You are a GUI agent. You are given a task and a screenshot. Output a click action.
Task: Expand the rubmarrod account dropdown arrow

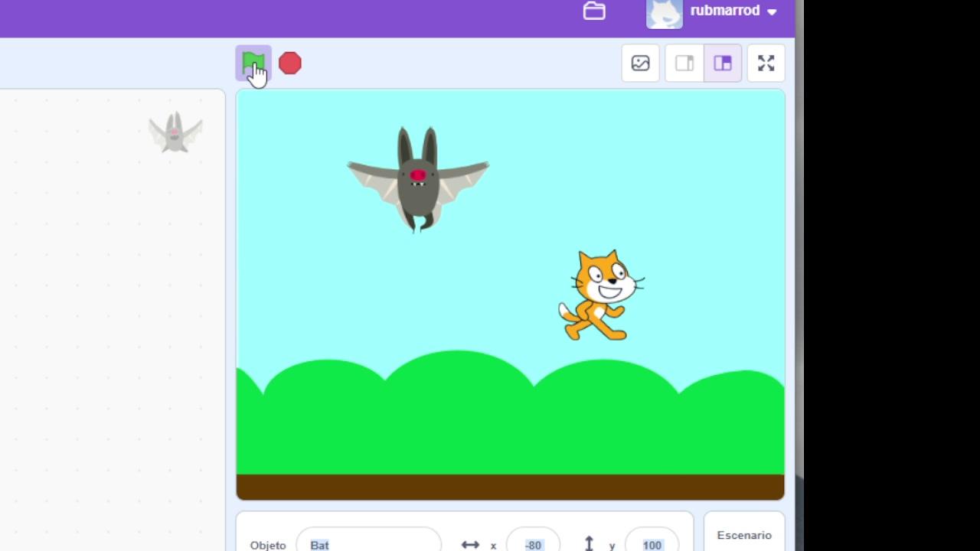pyautogui.click(x=772, y=11)
